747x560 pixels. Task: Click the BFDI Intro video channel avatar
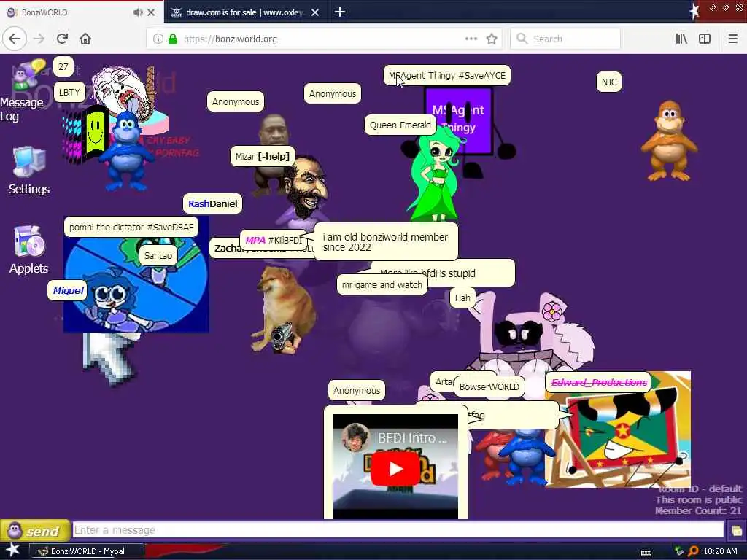tap(356, 437)
